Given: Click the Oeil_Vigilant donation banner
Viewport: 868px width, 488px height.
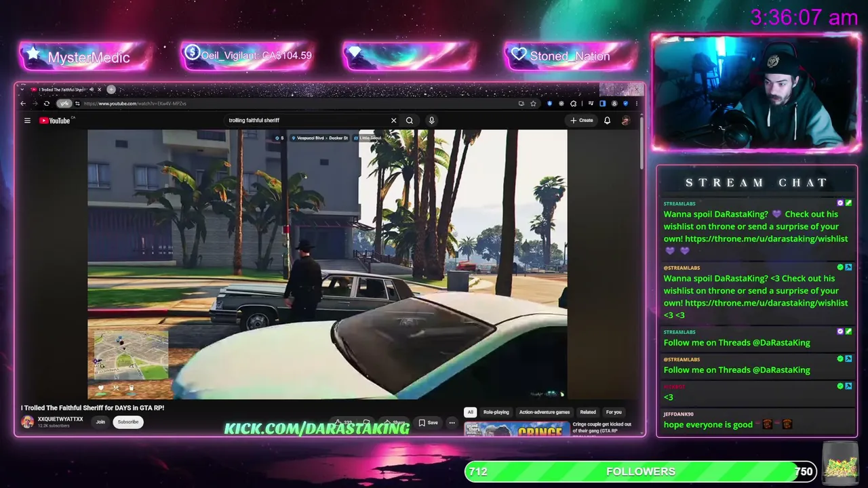Looking at the screenshot, I should (x=248, y=56).
